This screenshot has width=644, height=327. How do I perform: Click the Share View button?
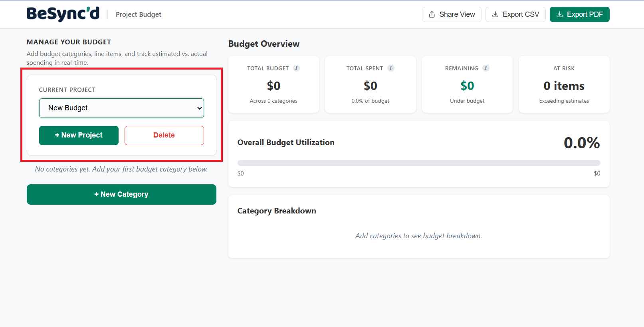tap(452, 14)
